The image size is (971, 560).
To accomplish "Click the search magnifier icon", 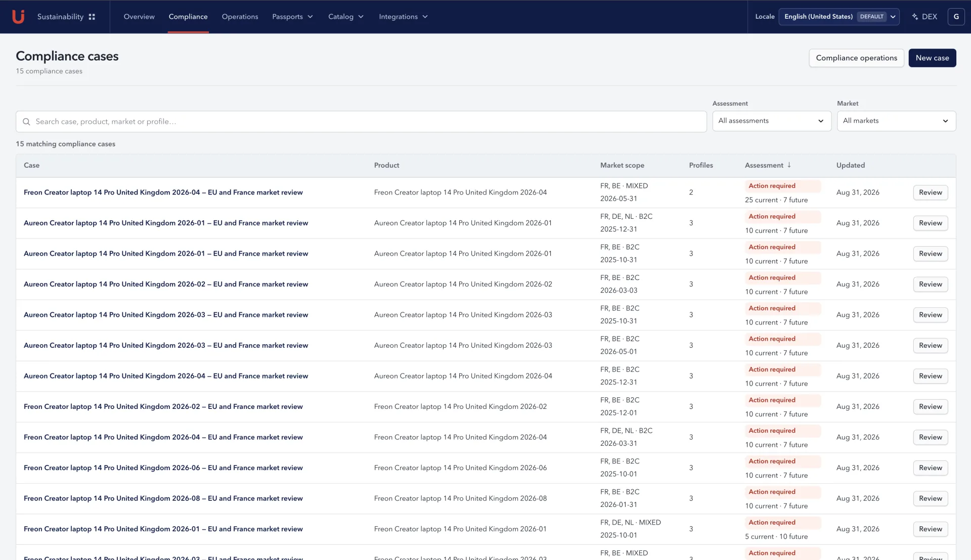I will coord(26,122).
